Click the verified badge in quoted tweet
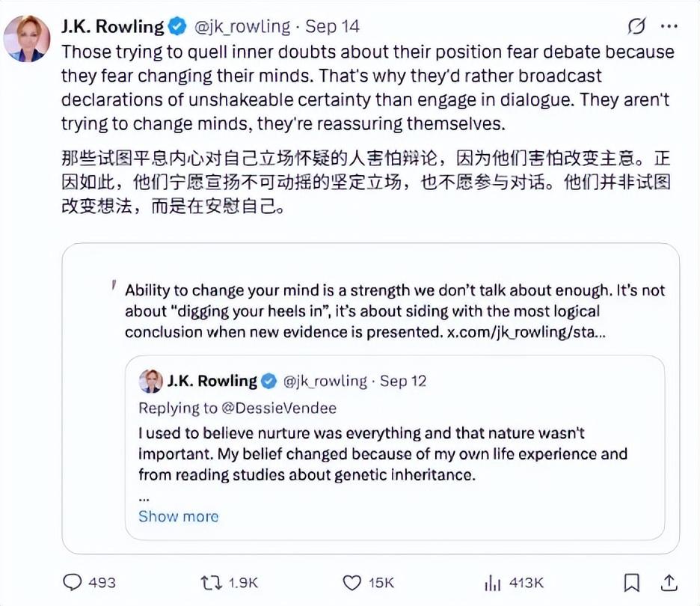This screenshot has height=606, width=700. point(268,381)
